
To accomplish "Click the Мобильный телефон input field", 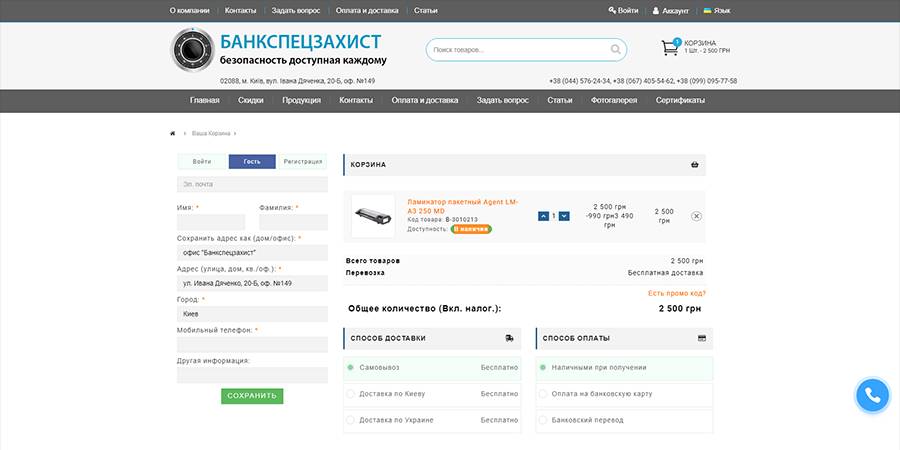I will tap(252, 345).
